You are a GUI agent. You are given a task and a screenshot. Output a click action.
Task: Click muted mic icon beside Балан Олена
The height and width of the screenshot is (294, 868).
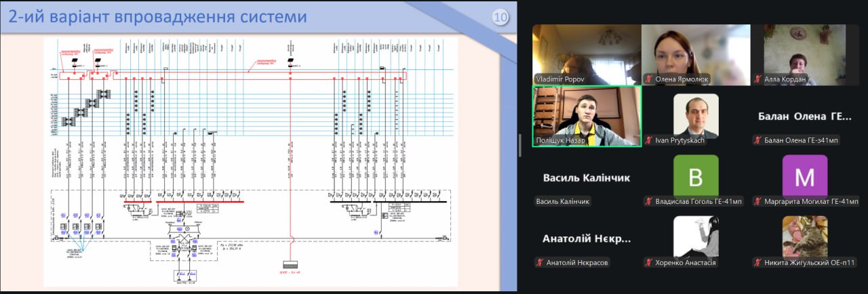758,140
